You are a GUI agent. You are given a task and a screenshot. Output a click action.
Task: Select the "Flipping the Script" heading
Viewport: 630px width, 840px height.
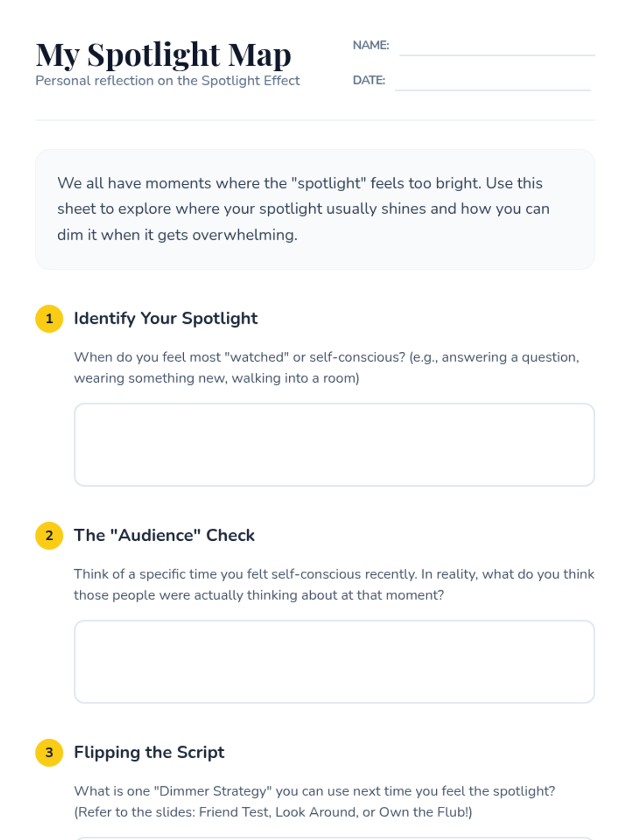pos(149,752)
